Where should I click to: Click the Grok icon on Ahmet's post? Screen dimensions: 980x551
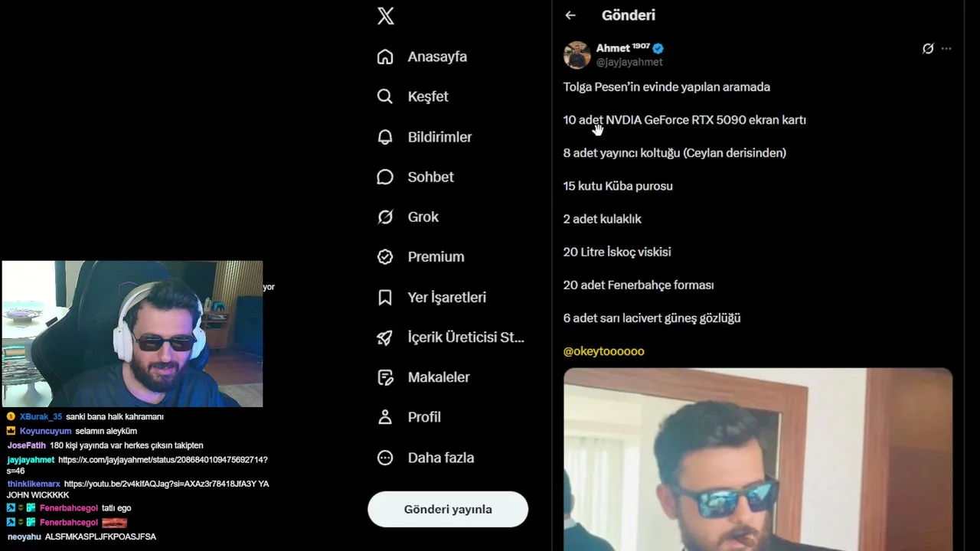[928, 48]
